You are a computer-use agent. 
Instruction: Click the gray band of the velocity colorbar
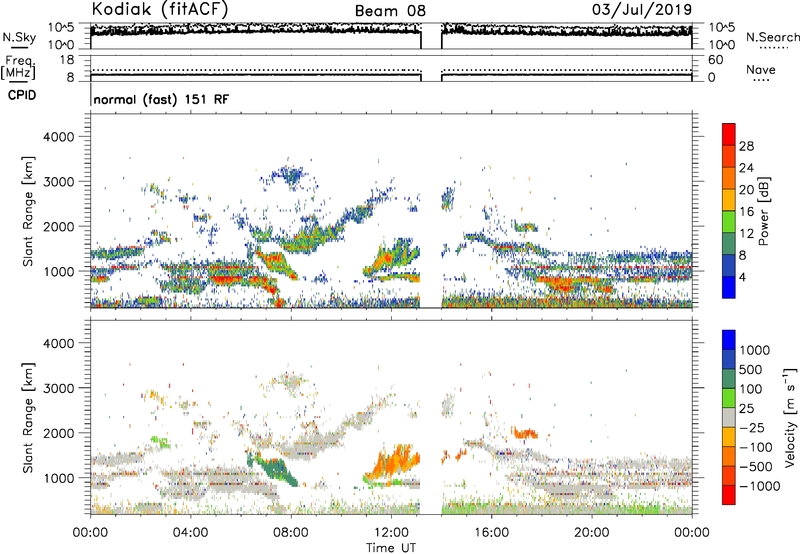coord(729,417)
